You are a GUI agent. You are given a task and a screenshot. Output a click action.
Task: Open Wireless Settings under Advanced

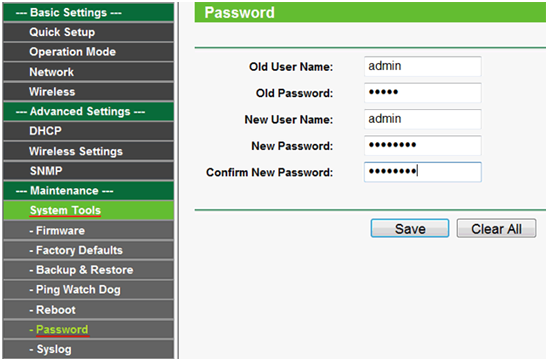88,151
